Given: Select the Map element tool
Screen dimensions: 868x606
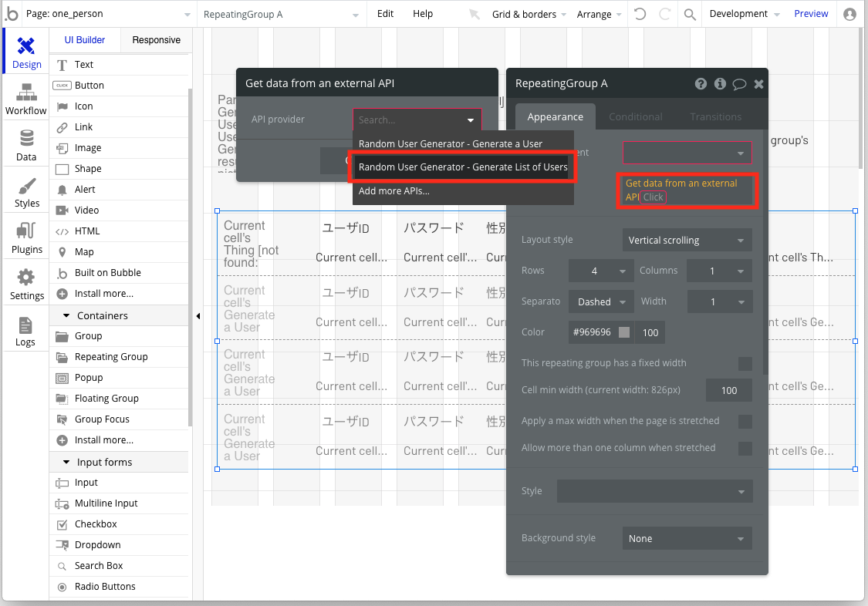Looking at the screenshot, I should (119, 252).
